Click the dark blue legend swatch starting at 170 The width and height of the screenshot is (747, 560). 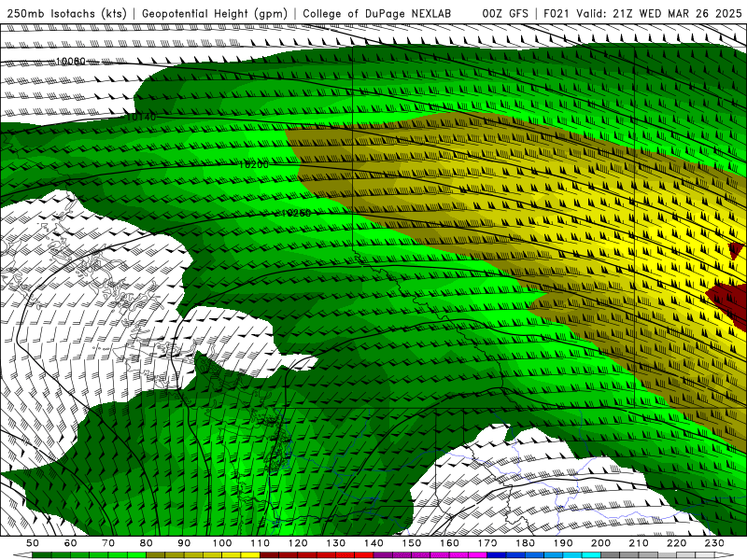pyautogui.click(x=497, y=555)
